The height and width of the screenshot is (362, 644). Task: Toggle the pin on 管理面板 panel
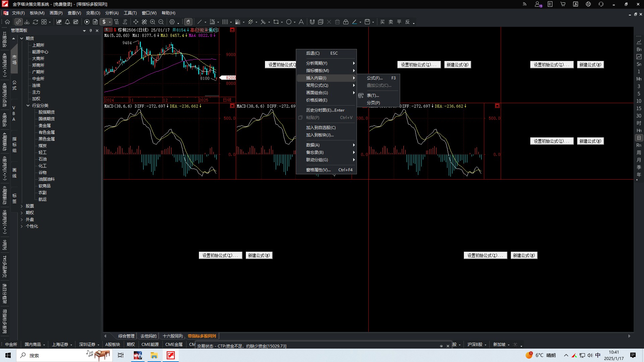tap(91, 31)
